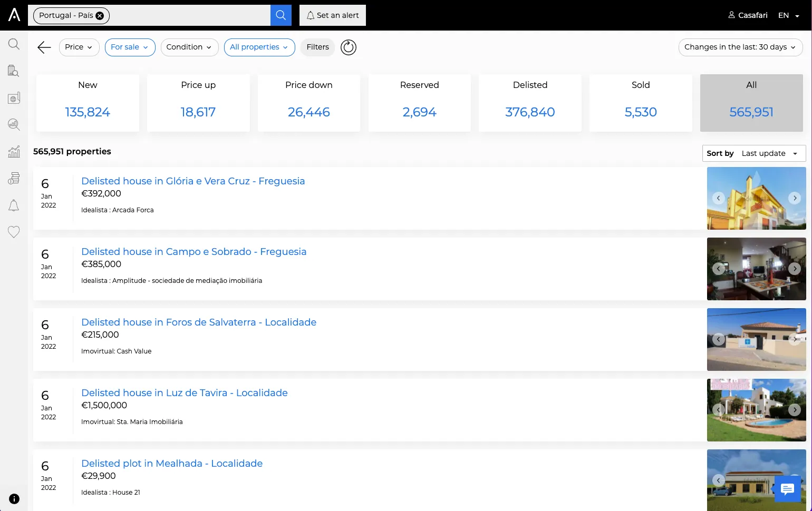This screenshot has height=511, width=812.
Task: Switch to the Sold tab
Action: (x=641, y=103)
